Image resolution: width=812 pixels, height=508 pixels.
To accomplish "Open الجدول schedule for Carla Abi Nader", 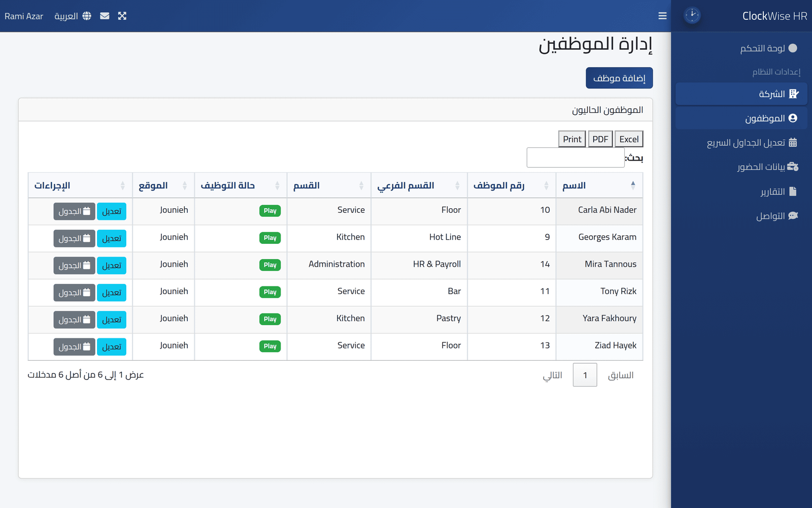I will 74,211.
